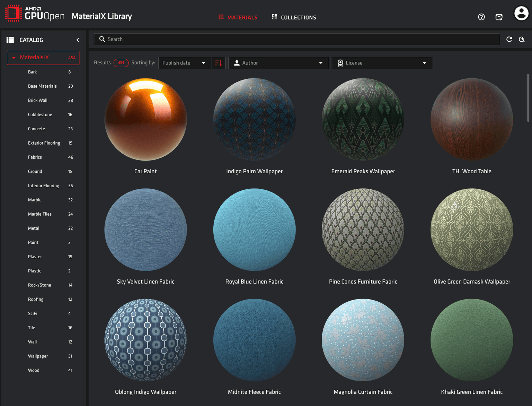The height and width of the screenshot is (406, 532).
Task: Switch to the Materials tab
Action: (238, 17)
